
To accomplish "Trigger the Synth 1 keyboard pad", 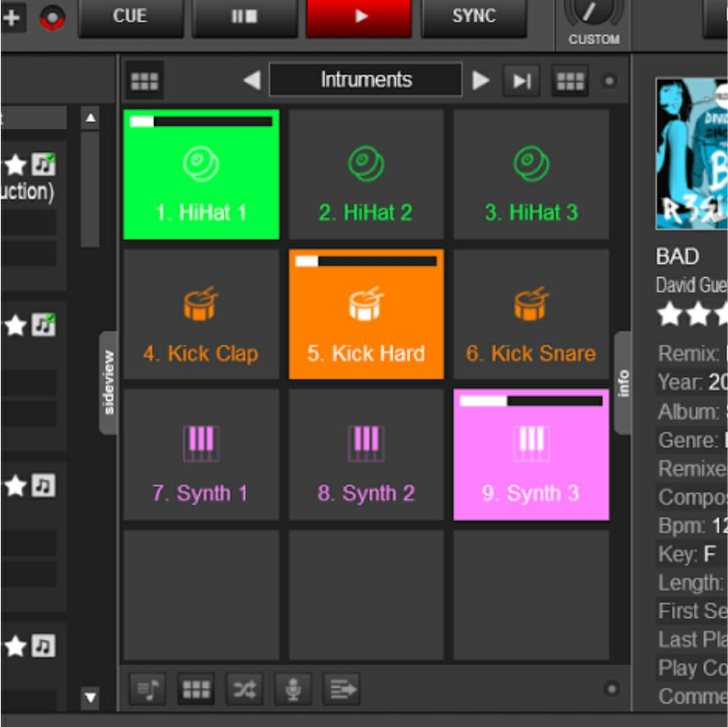I will pyautogui.click(x=201, y=454).
